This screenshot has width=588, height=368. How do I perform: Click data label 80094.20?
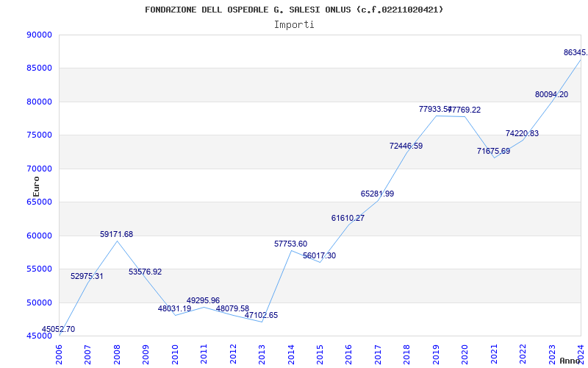(x=552, y=95)
